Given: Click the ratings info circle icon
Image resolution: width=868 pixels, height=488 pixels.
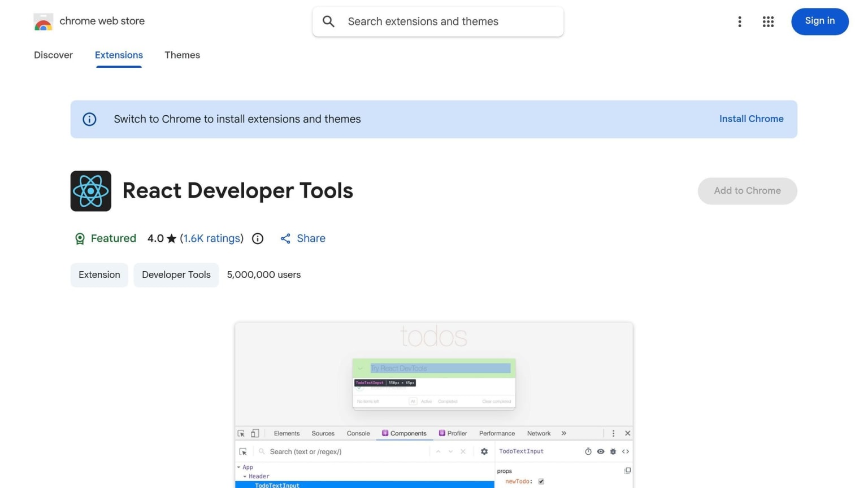Looking at the screenshot, I should 258,238.
